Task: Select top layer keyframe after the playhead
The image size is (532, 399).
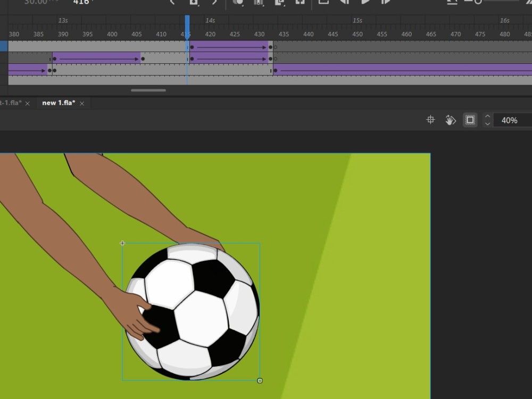Action: coord(192,47)
